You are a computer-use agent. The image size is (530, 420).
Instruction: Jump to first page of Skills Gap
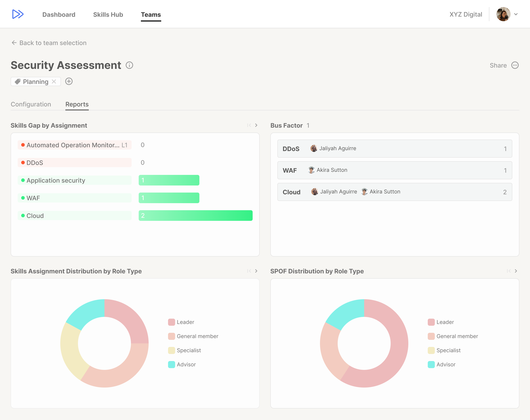(x=249, y=125)
